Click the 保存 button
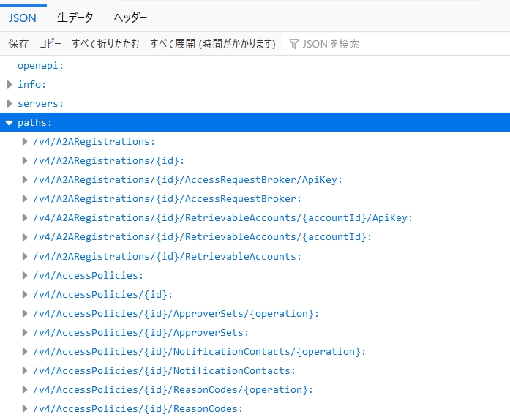510x420 pixels. coord(18,44)
